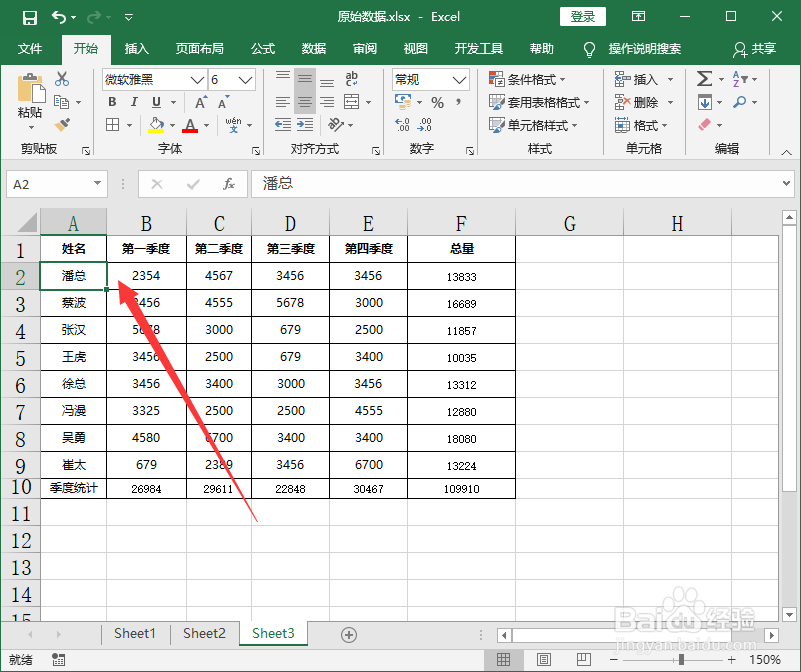The width and height of the screenshot is (801, 672).
Task: Insert function with fx button
Action: [x=228, y=184]
